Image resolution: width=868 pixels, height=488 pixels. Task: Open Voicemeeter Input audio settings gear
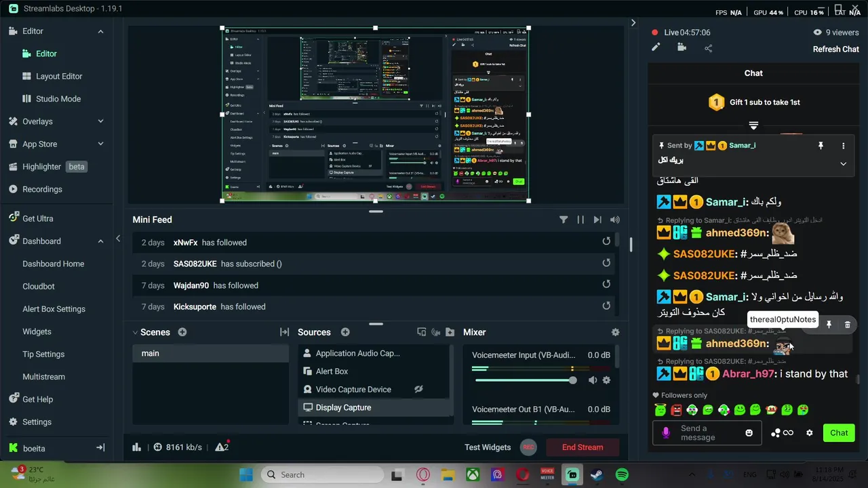(x=606, y=380)
